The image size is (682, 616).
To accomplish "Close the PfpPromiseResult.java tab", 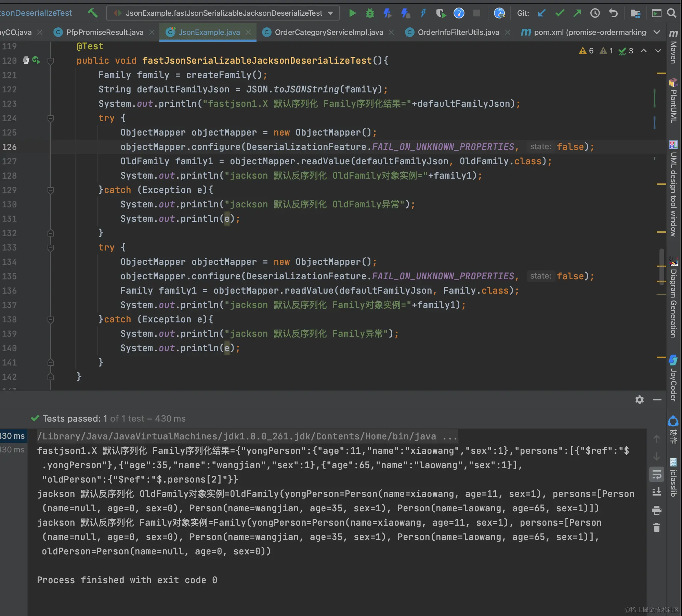I will coord(152,32).
